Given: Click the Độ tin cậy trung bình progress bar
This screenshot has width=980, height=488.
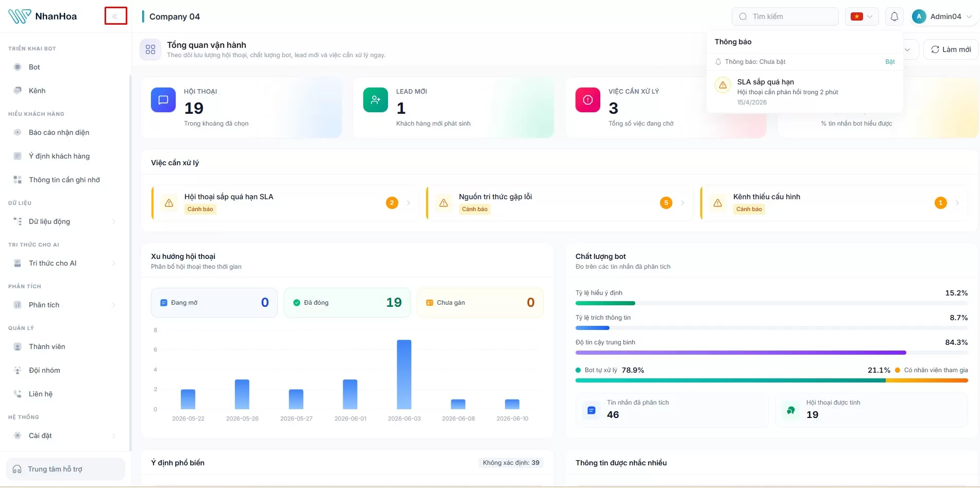Looking at the screenshot, I should 771,353.
